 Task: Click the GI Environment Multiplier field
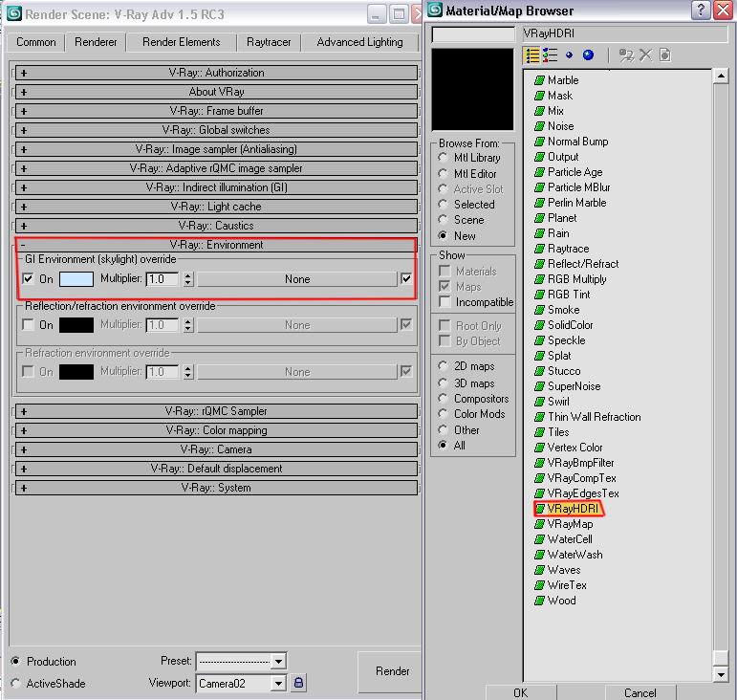[163, 279]
